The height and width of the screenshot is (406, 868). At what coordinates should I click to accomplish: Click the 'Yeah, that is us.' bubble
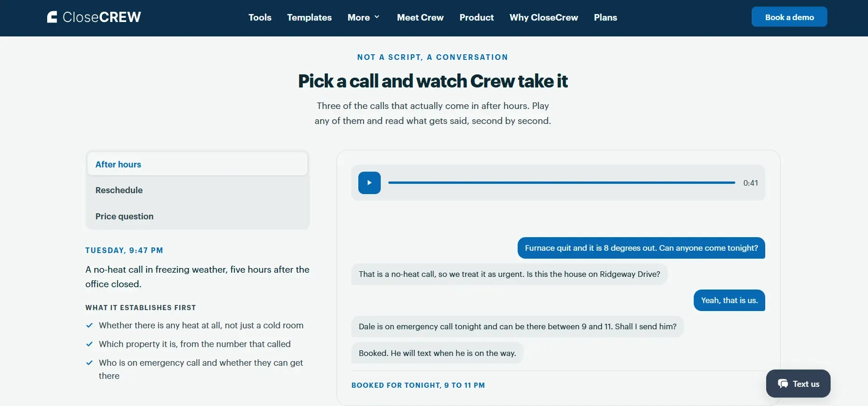coord(729,300)
